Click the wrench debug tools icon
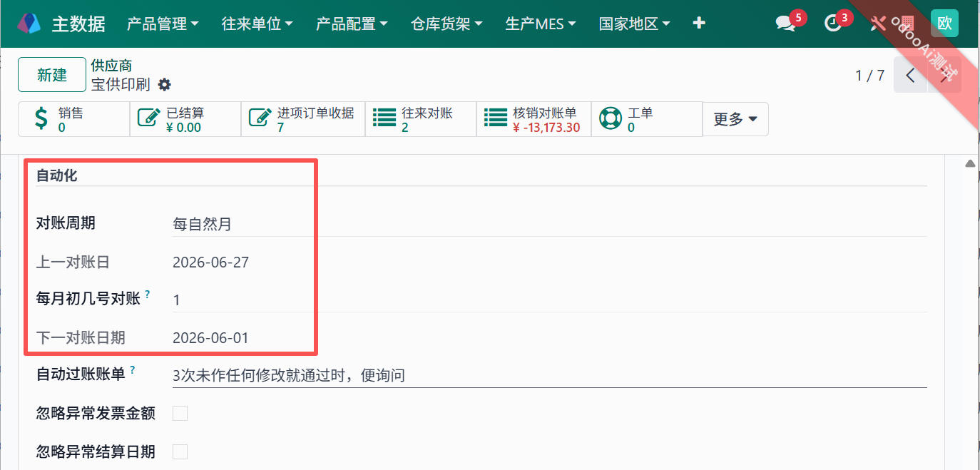 tap(877, 24)
